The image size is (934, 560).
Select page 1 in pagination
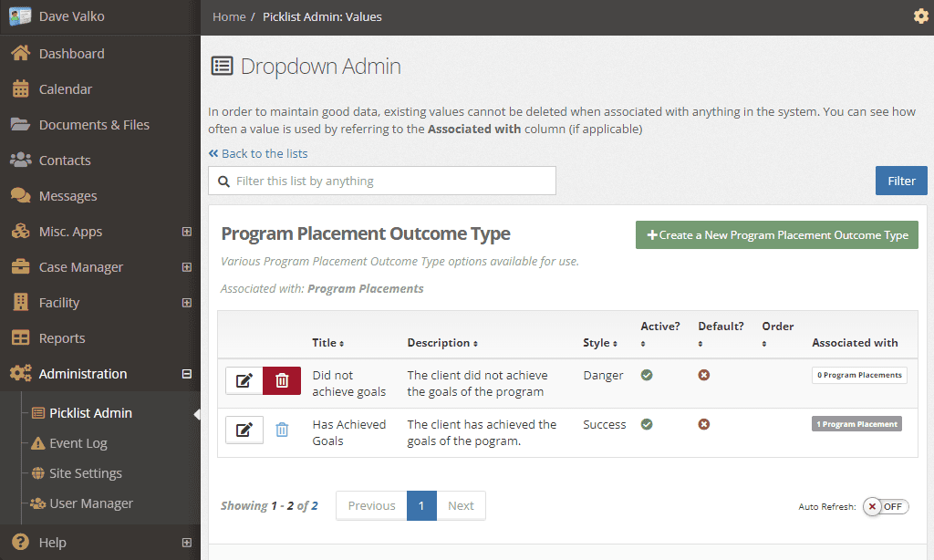click(x=421, y=506)
